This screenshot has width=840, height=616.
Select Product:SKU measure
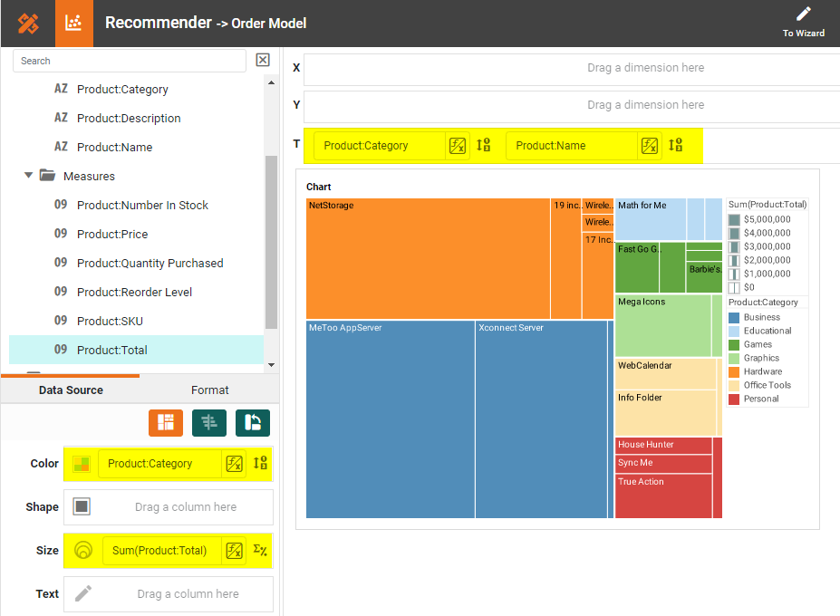110,321
